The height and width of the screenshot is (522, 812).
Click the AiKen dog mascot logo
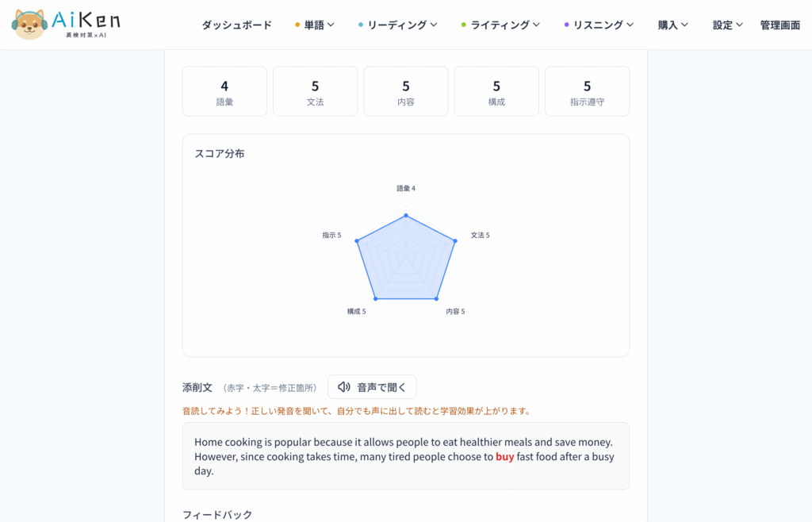tap(29, 25)
